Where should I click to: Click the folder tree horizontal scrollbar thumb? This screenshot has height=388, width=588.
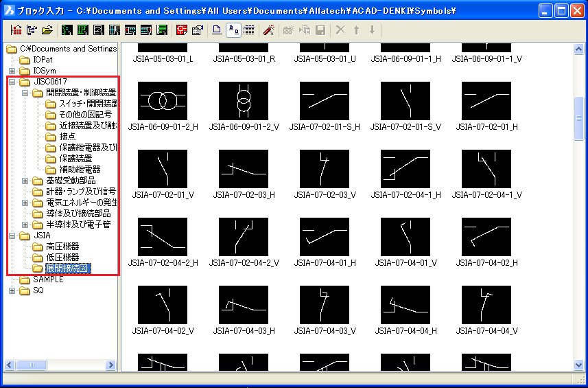pyautogui.click(x=32, y=365)
